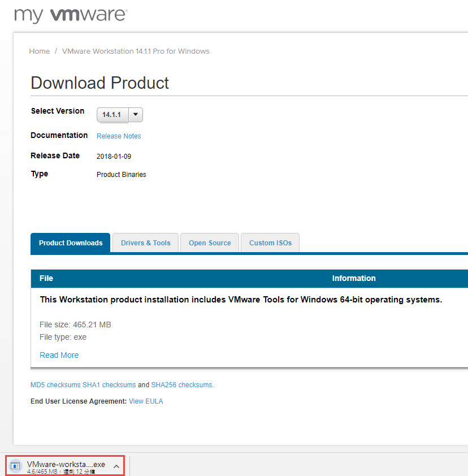Click Read More link
This screenshot has height=476, width=468.
coord(59,355)
